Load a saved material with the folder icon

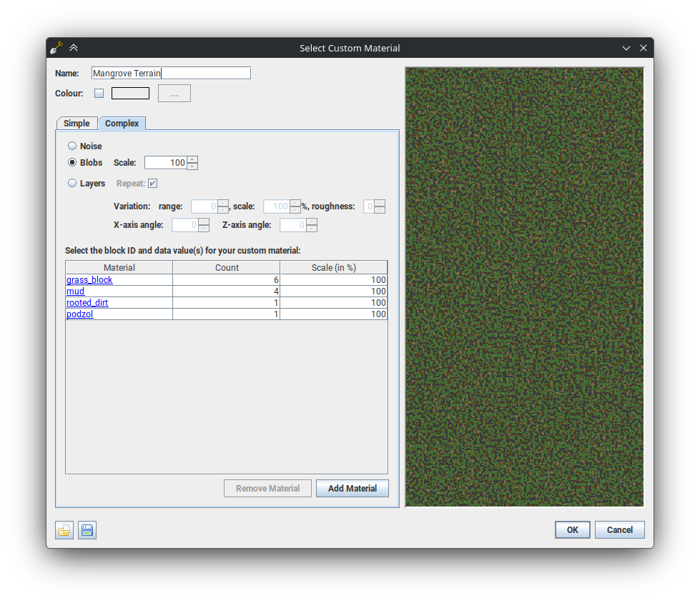coord(64,530)
